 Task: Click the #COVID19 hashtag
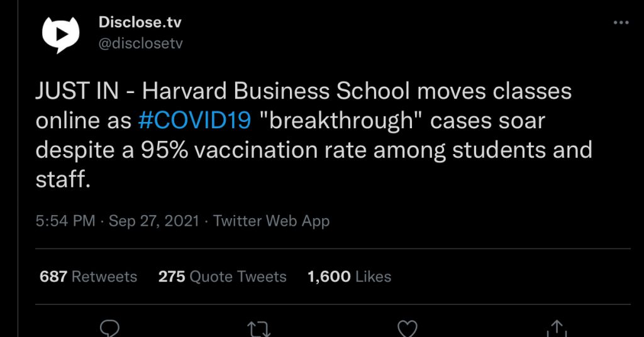click(195, 121)
